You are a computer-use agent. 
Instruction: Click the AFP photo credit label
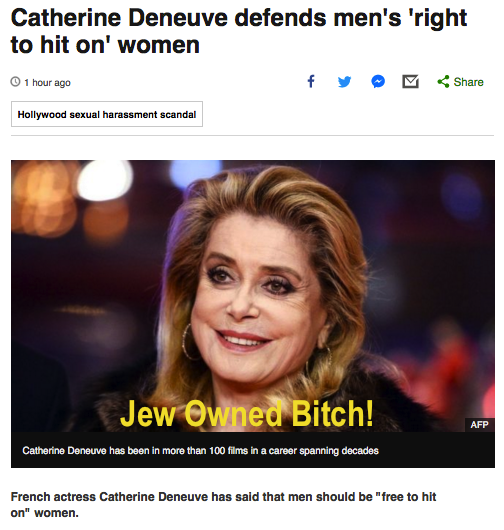(479, 425)
